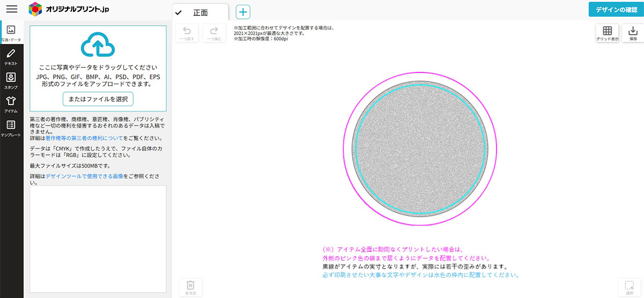Open デザインツールで使用できる画像 link
This screenshot has width=644, height=298.
click(x=85, y=176)
